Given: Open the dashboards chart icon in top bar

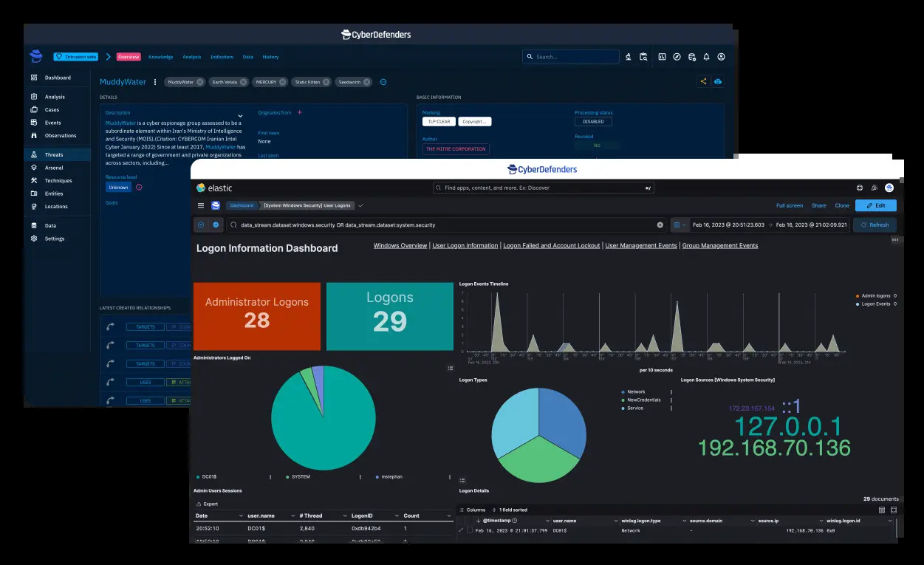Looking at the screenshot, I should coord(663,57).
